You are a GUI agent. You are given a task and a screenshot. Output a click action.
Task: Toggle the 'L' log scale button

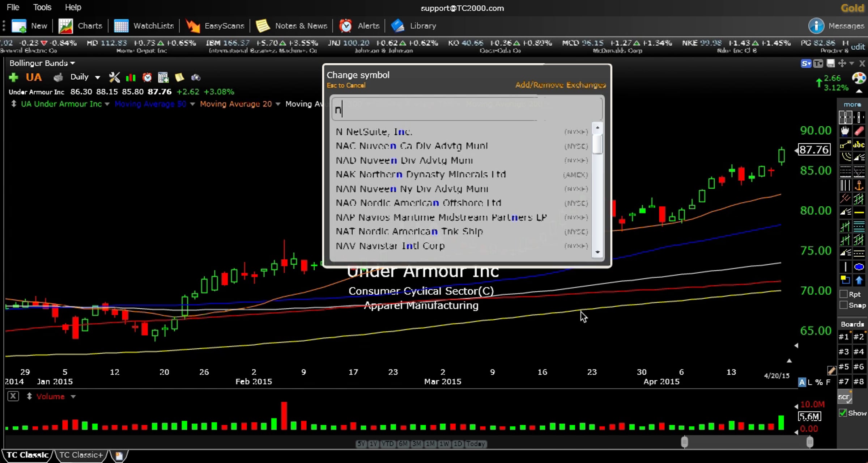point(810,382)
